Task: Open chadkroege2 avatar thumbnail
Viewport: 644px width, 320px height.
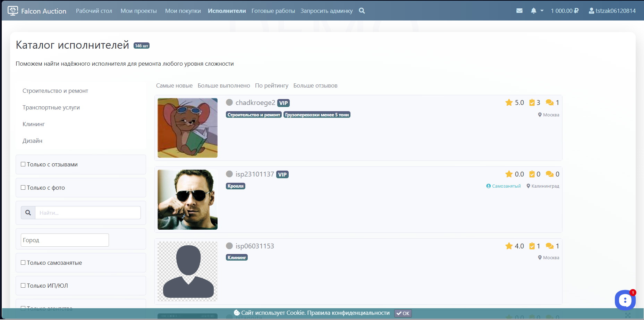Action: 187,128
